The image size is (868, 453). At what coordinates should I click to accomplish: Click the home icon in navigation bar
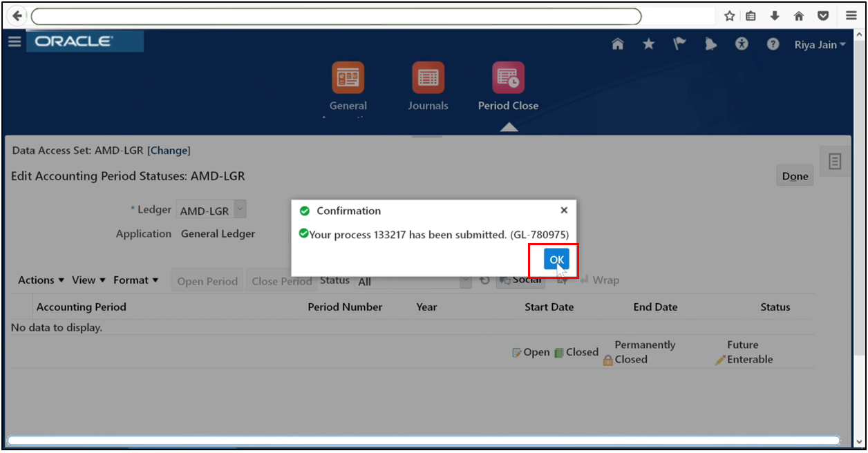[x=617, y=44]
